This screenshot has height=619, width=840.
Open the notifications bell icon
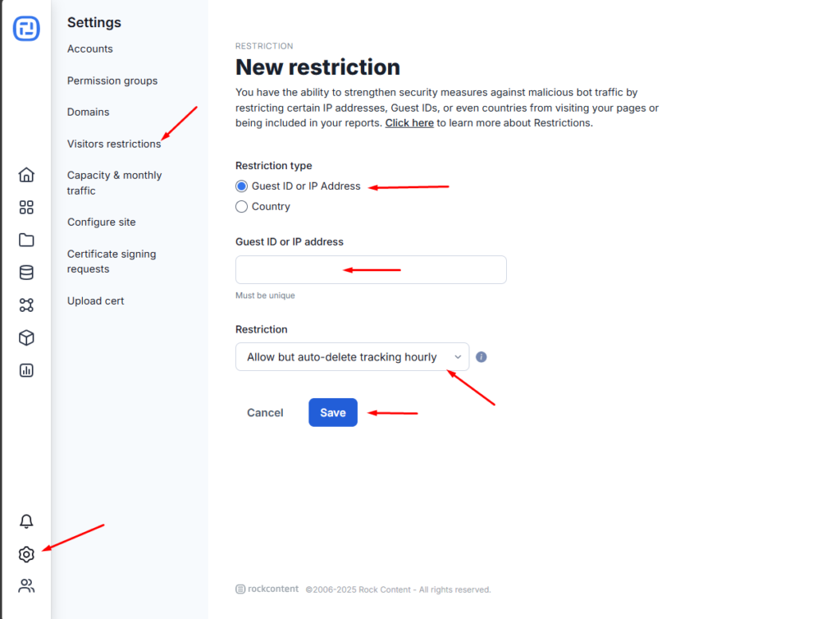pyautogui.click(x=26, y=521)
